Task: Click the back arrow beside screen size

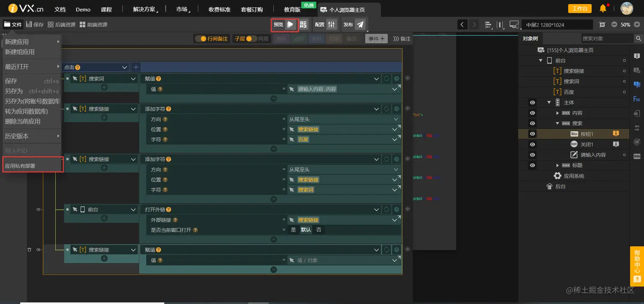Action: click(x=462, y=25)
